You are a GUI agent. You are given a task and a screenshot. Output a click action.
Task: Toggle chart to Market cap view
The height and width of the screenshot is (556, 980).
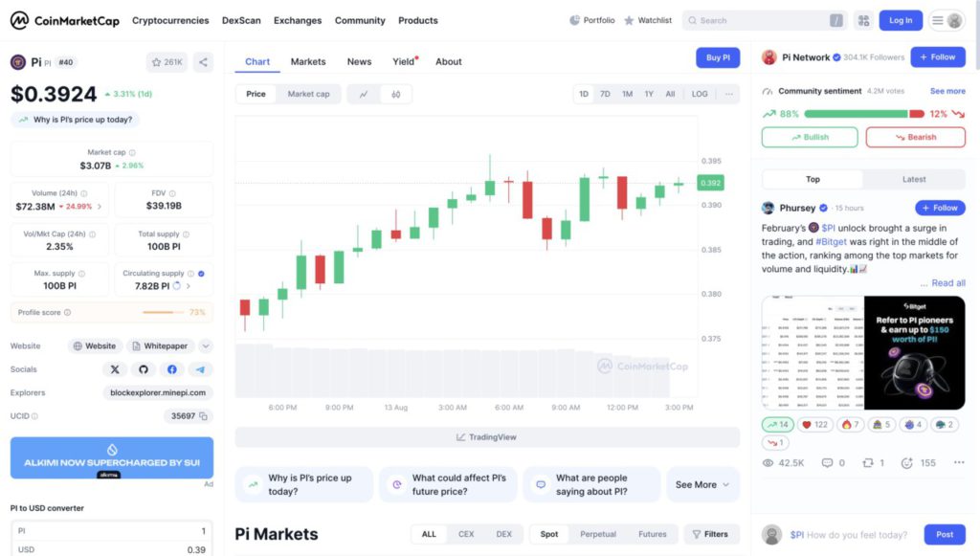[x=308, y=94]
